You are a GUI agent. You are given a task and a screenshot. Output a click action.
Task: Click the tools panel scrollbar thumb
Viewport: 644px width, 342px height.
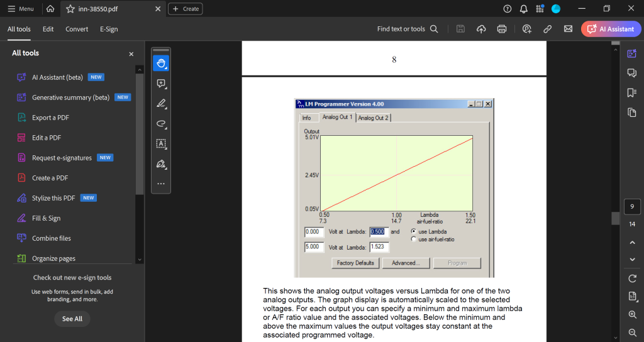pyautogui.click(x=140, y=134)
